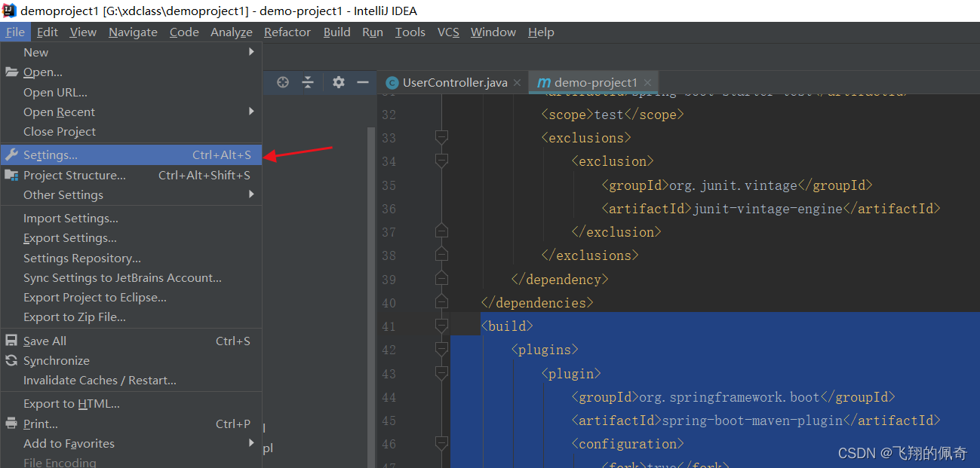The height and width of the screenshot is (468, 980).
Task: Open the Build menu
Action: [337, 32]
